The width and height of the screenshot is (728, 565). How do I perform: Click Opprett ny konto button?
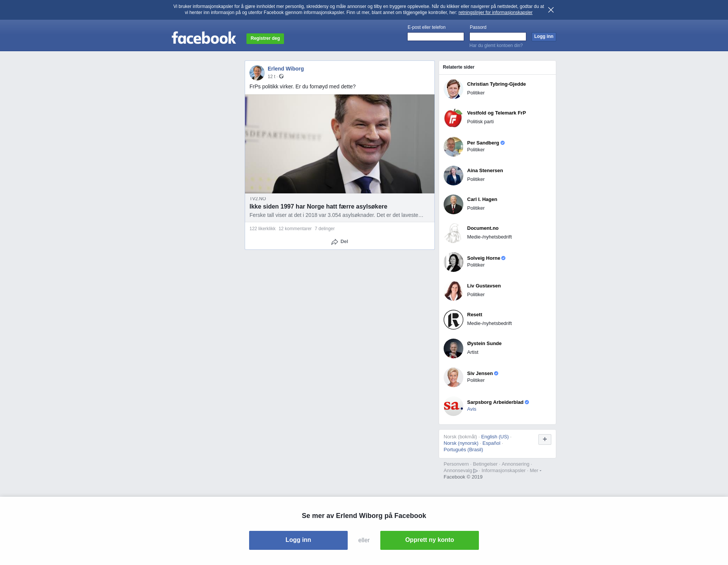(429, 540)
